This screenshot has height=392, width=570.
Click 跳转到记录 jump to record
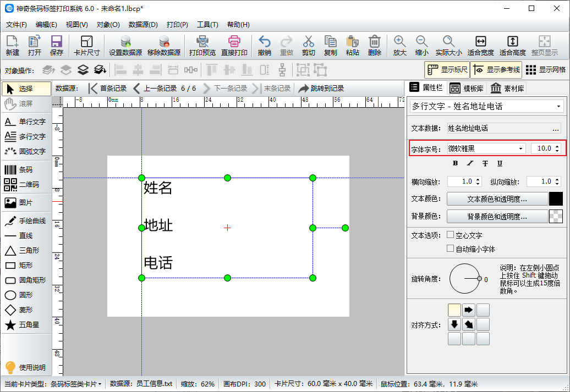pos(321,89)
